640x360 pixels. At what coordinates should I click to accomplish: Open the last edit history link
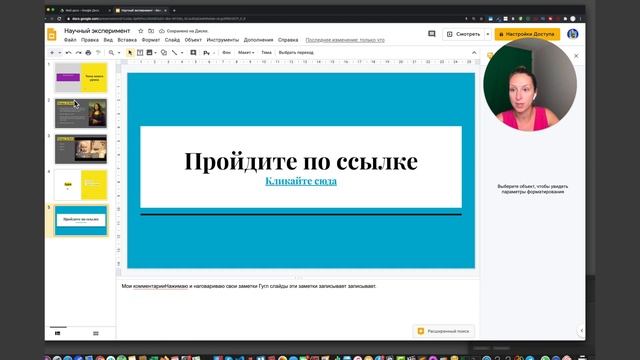click(x=345, y=40)
